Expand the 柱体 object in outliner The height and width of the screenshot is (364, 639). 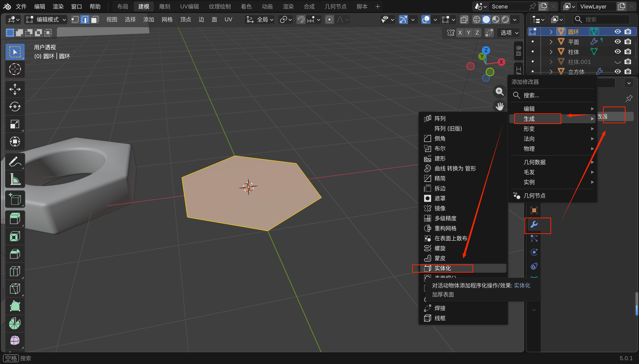click(x=551, y=52)
